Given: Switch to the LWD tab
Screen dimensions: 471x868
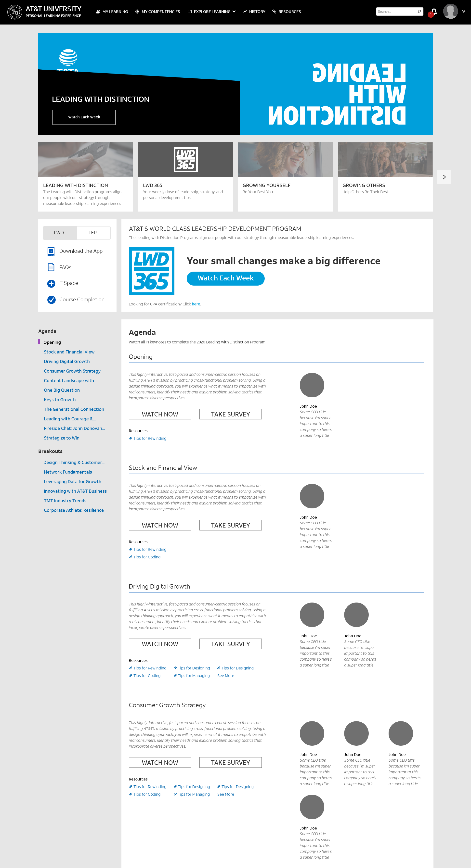Looking at the screenshot, I should 60,233.
